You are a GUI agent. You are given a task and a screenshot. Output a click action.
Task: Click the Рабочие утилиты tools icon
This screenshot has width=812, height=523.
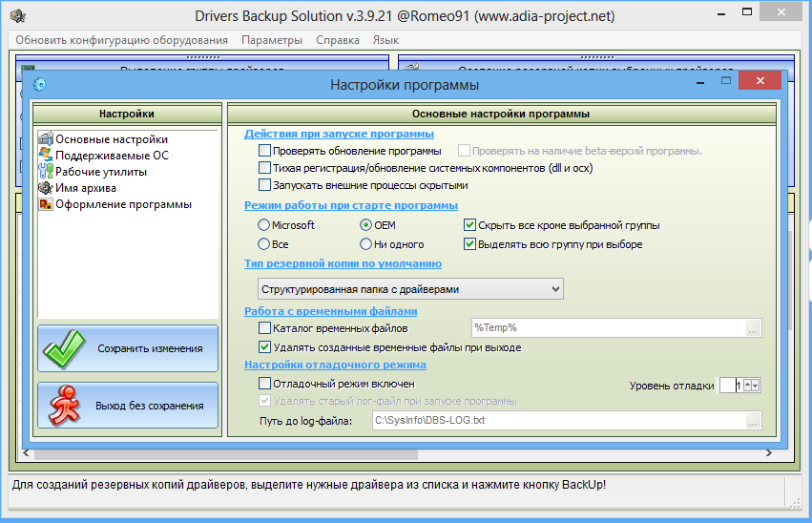(x=45, y=172)
